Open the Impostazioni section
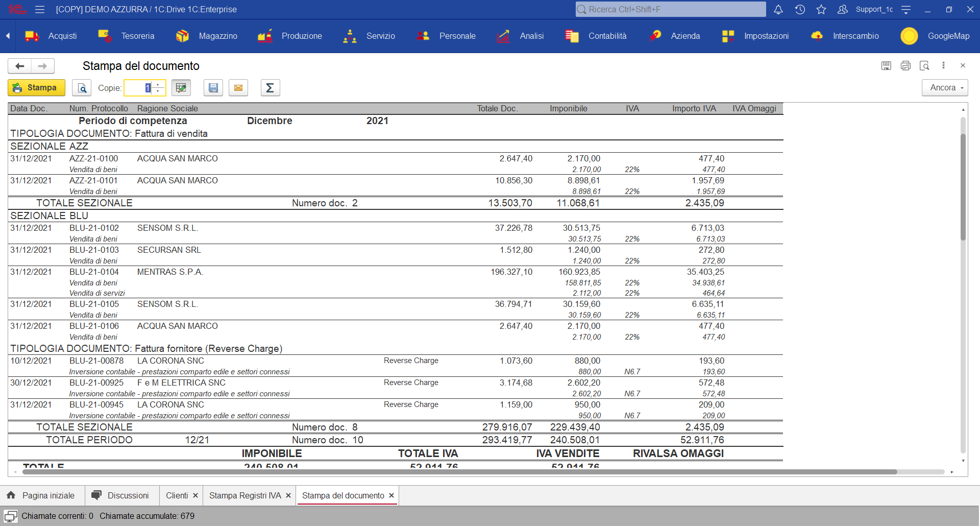Screen dimensions: 980x526 pyautogui.click(x=755, y=36)
